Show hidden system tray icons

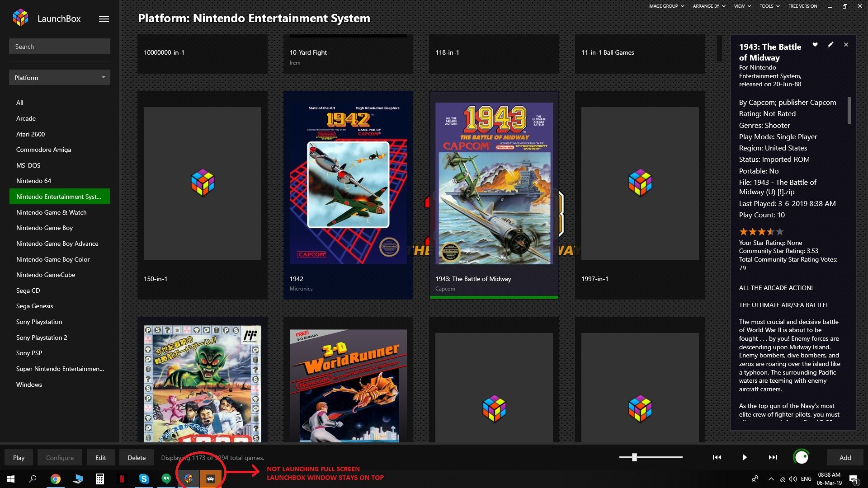[771, 479]
